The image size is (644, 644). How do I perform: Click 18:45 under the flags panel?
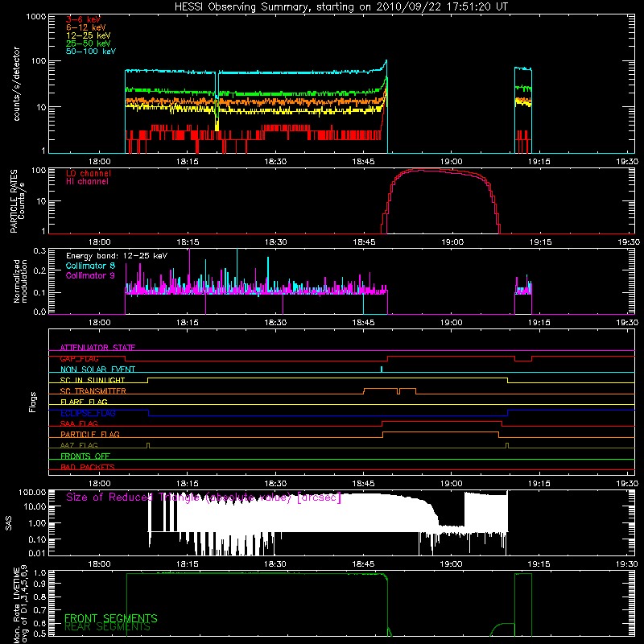[363, 484]
